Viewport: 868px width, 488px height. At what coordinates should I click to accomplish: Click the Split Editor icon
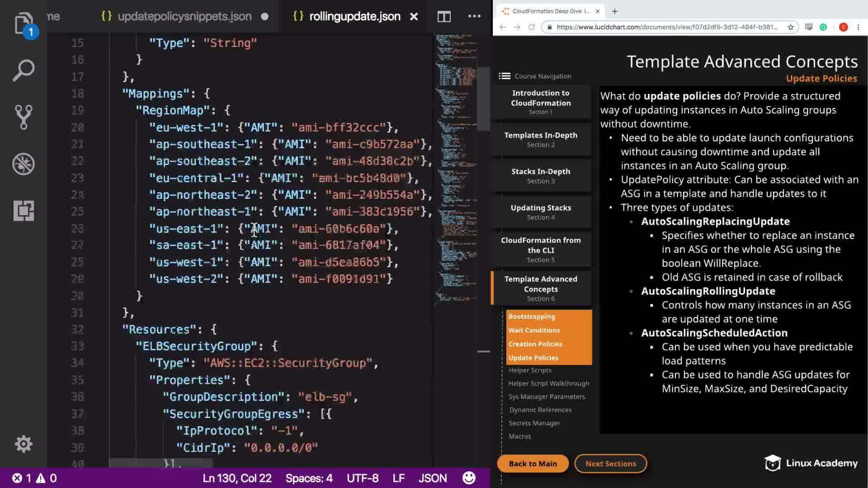[x=444, y=17]
